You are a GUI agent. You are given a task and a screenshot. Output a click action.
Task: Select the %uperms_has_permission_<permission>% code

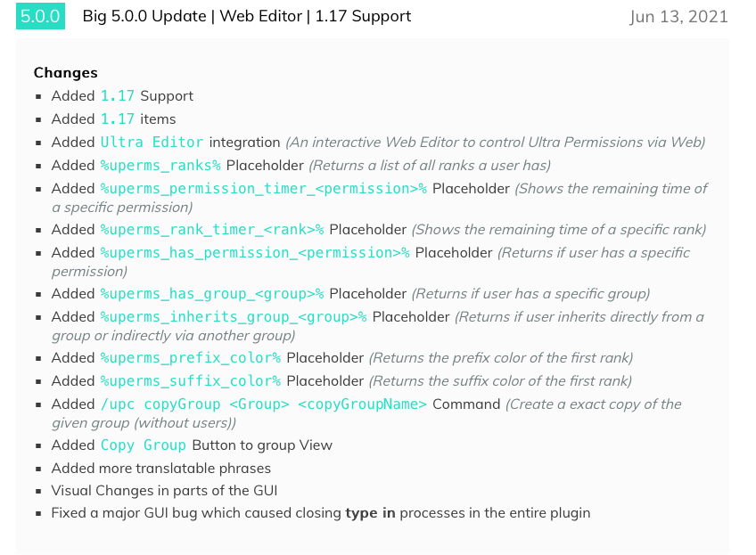[255, 252]
